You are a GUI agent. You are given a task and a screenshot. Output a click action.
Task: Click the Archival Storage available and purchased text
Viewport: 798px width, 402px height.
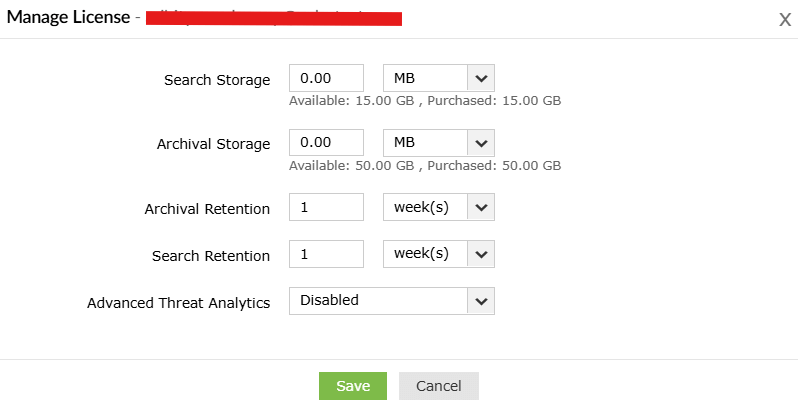point(425,165)
